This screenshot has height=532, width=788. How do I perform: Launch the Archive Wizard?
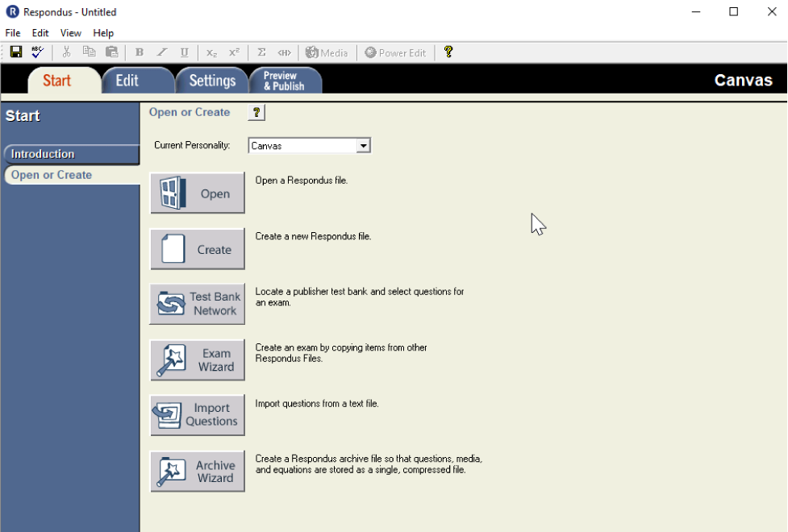click(198, 472)
